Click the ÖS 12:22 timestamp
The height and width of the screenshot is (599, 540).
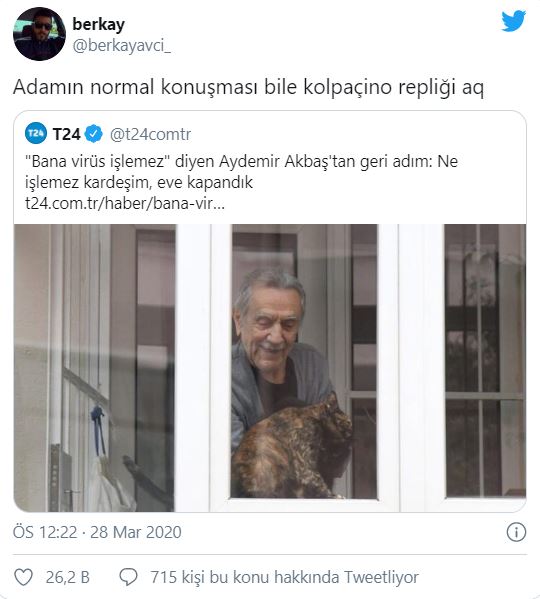45,532
